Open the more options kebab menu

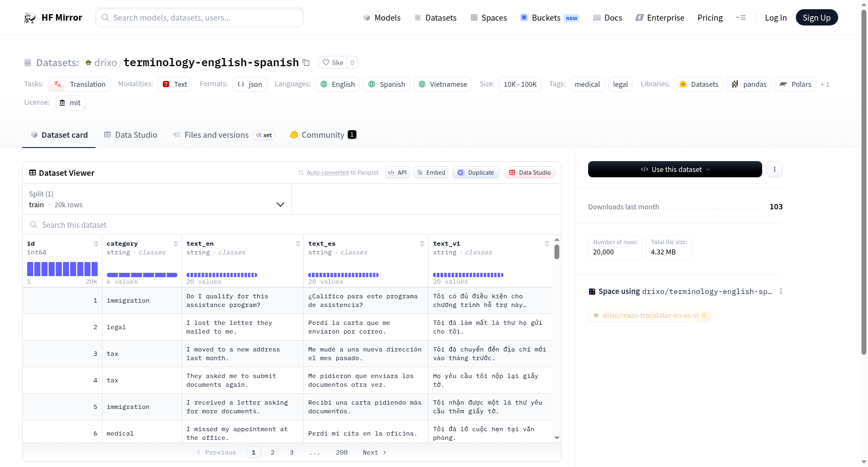[774, 169]
